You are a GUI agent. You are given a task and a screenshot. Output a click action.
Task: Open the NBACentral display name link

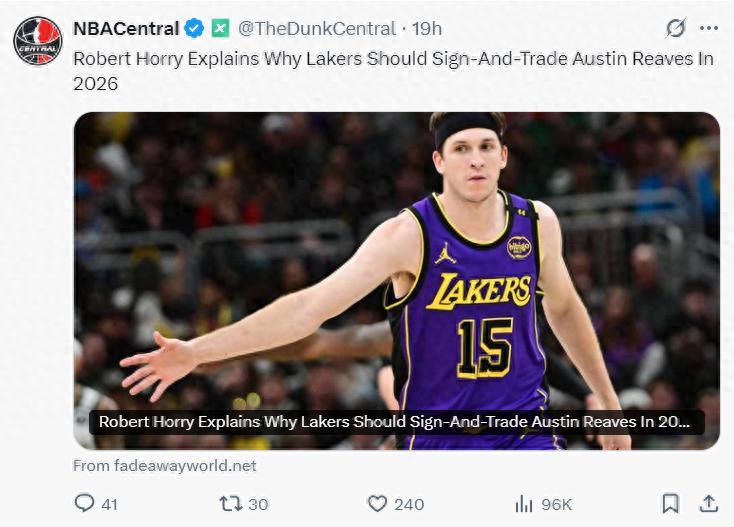pyautogui.click(x=126, y=28)
